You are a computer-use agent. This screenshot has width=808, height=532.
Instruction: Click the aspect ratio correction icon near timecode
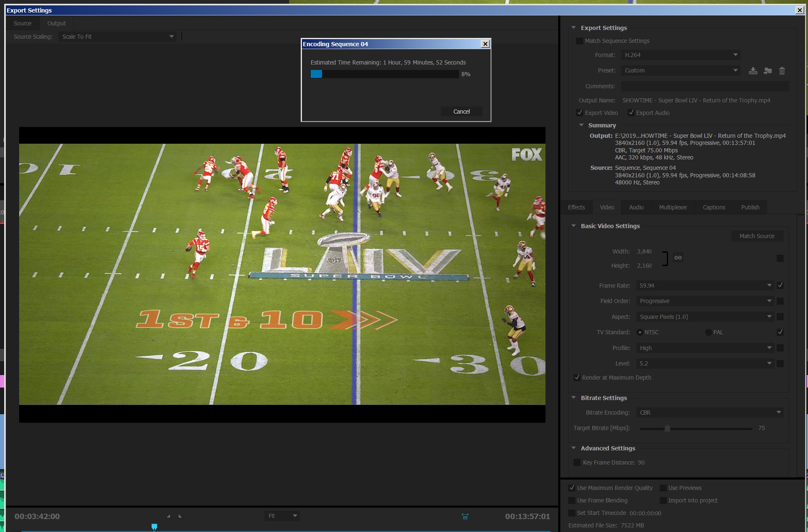(465, 516)
